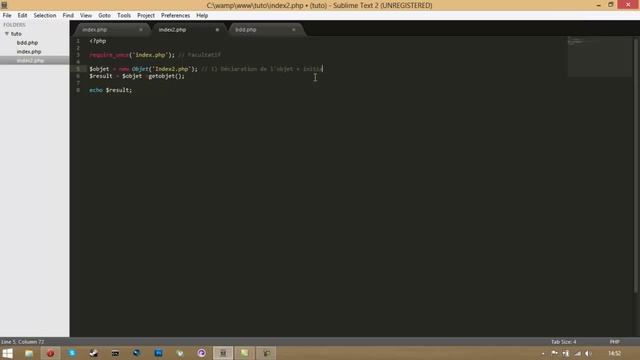Open the purple circular taskbar app
This screenshot has height=360, width=640.
[202, 353]
